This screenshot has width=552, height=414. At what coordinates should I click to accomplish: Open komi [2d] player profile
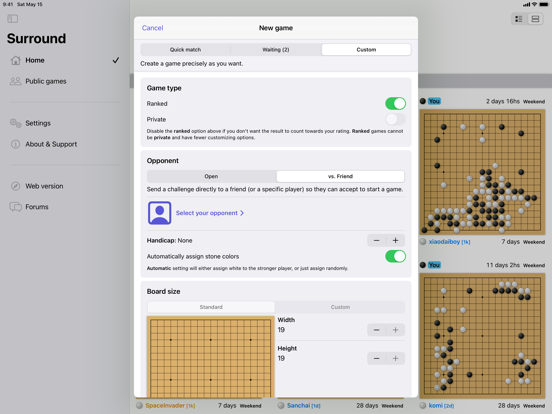441,406
